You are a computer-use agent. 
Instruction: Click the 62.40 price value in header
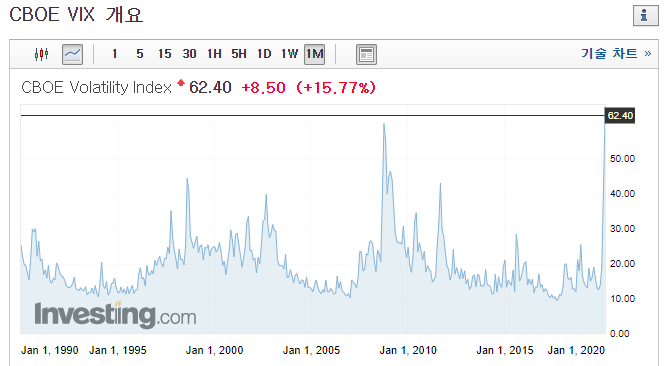210,87
